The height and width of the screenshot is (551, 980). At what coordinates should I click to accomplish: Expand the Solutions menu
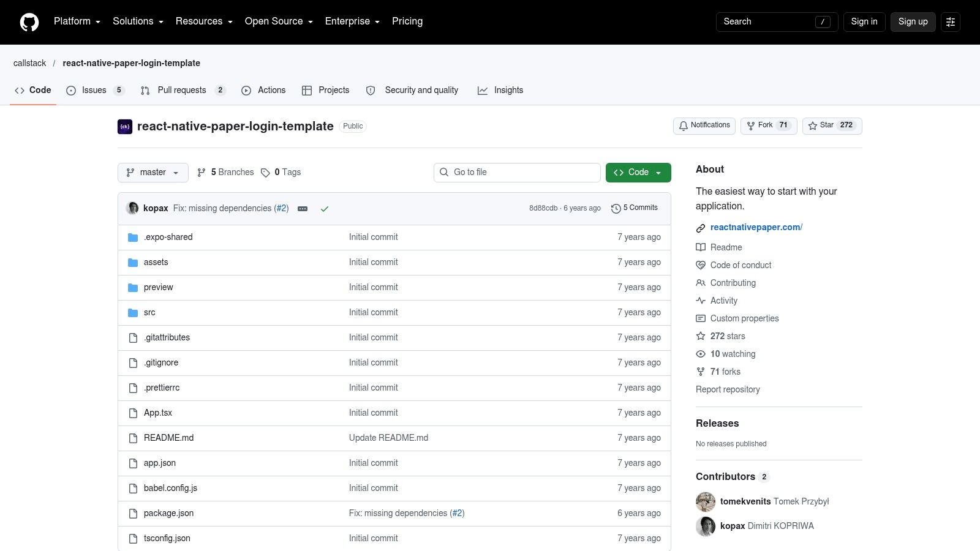(138, 21)
